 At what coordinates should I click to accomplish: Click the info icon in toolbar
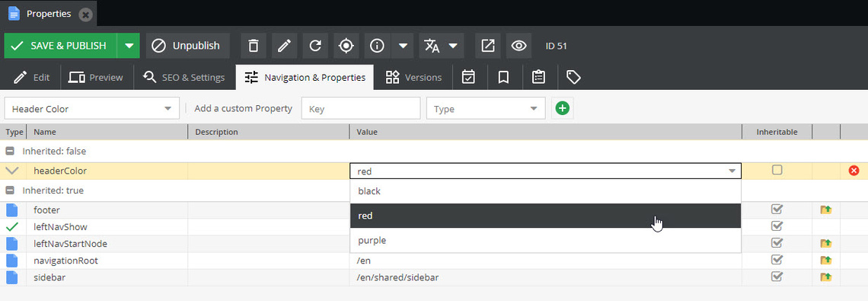(377, 46)
